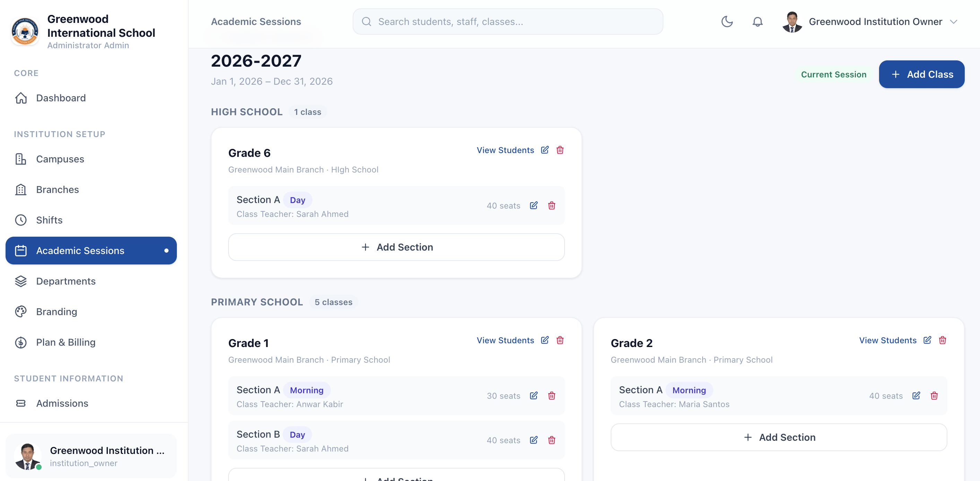Open Branches sidebar item
This screenshot has height=481, width=980.
(91, 189)
